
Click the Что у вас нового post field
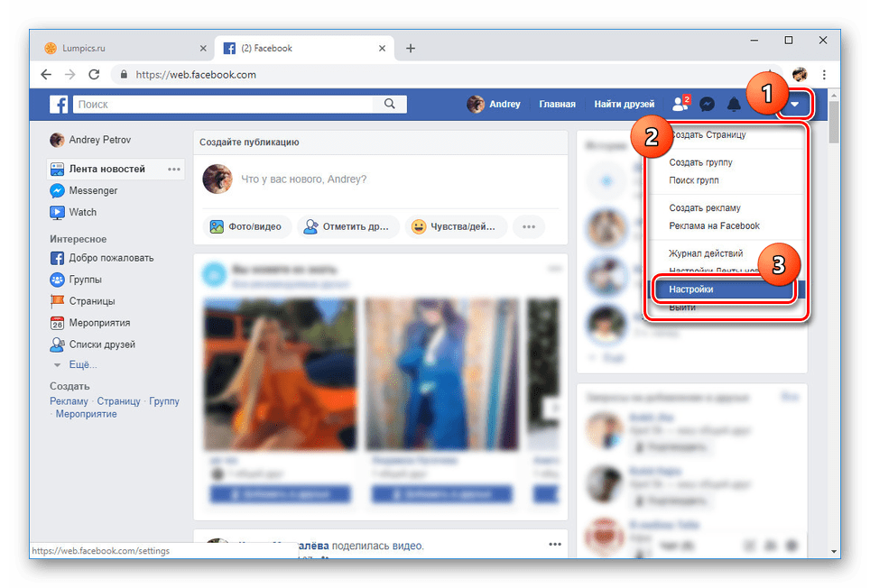(x=303, y=179)
